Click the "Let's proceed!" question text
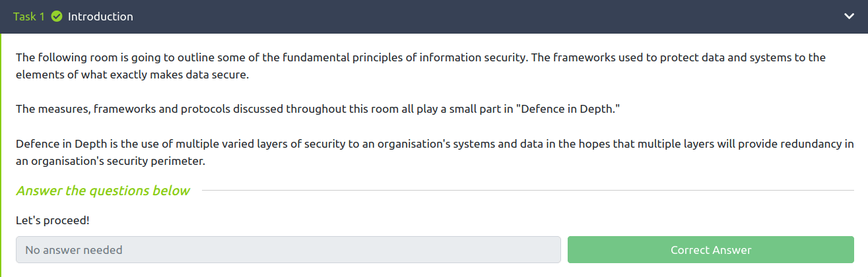This screenshot has width=868, height=277. [x=53, y=220]
